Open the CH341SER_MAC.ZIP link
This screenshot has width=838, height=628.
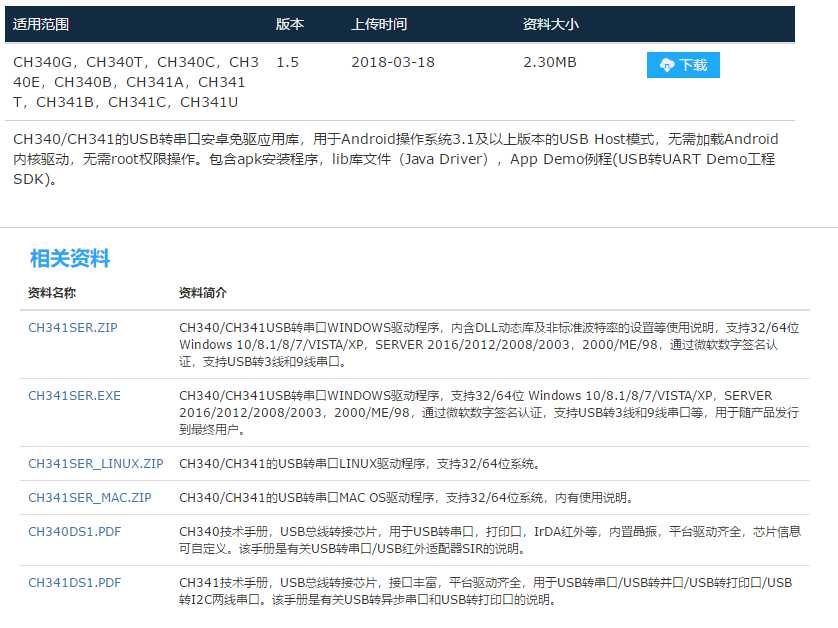[90, 498]
